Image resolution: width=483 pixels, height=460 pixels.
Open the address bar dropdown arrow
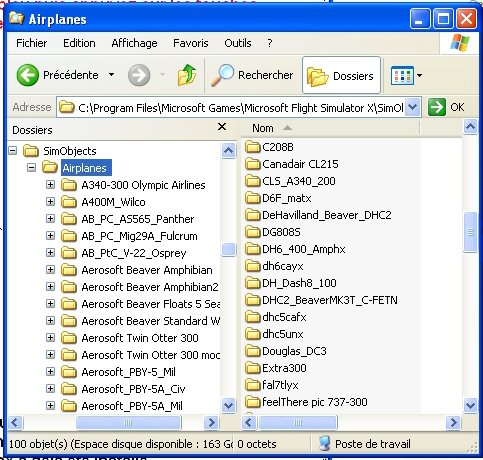(x=413, y=107)
